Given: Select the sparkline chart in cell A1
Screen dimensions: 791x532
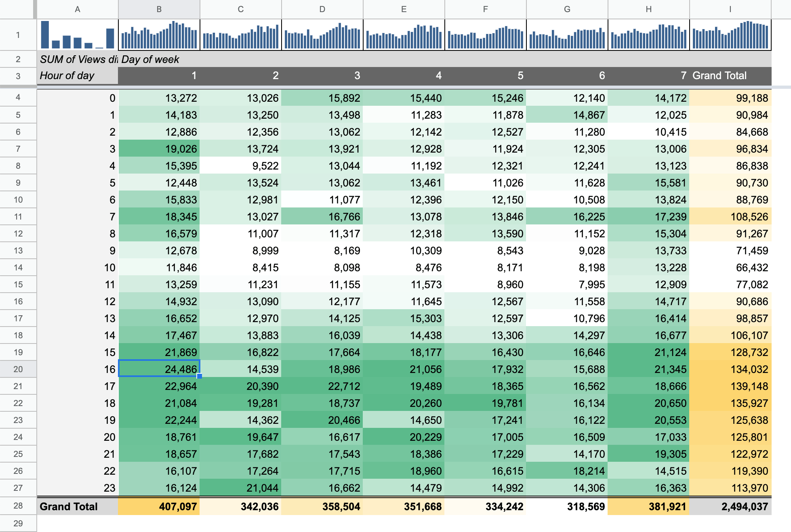Looking at the screenshot, I should coord(78,35).
